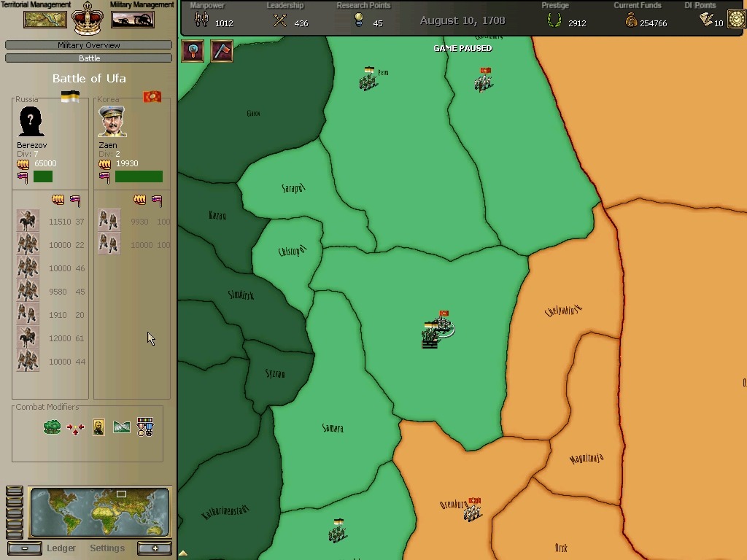Open the Military Management cannon icon
747x560 pixels.
coord(133,20)
